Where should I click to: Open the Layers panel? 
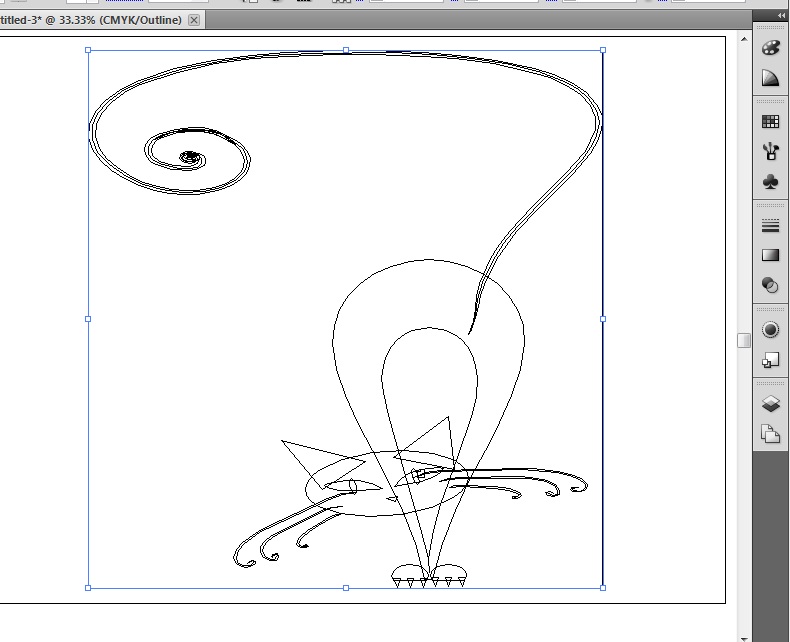(x=770, y=404)
